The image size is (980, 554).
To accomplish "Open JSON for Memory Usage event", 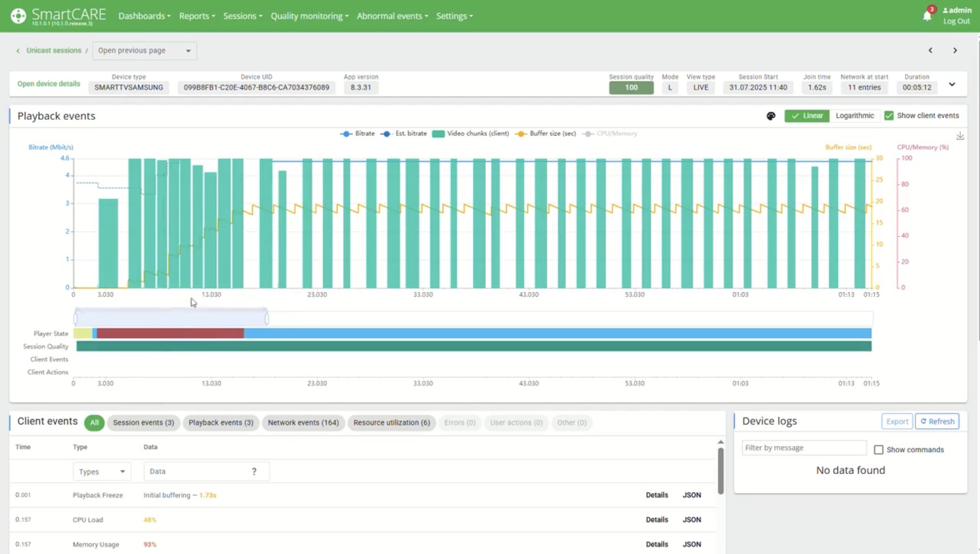I will (692, 544).
